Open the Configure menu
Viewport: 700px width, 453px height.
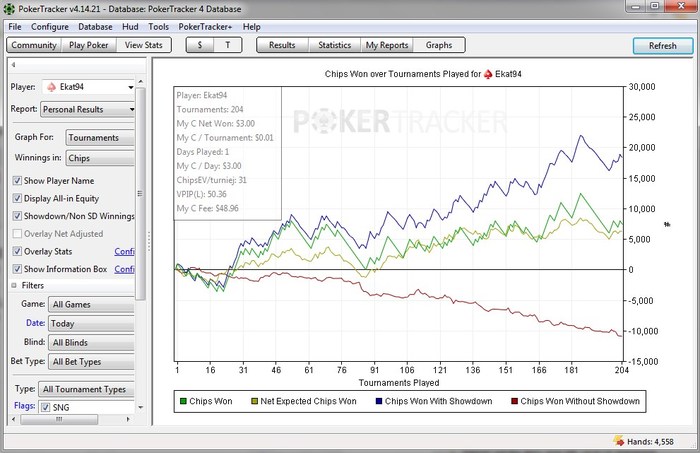pyautogui.click(x=50, y=27)
